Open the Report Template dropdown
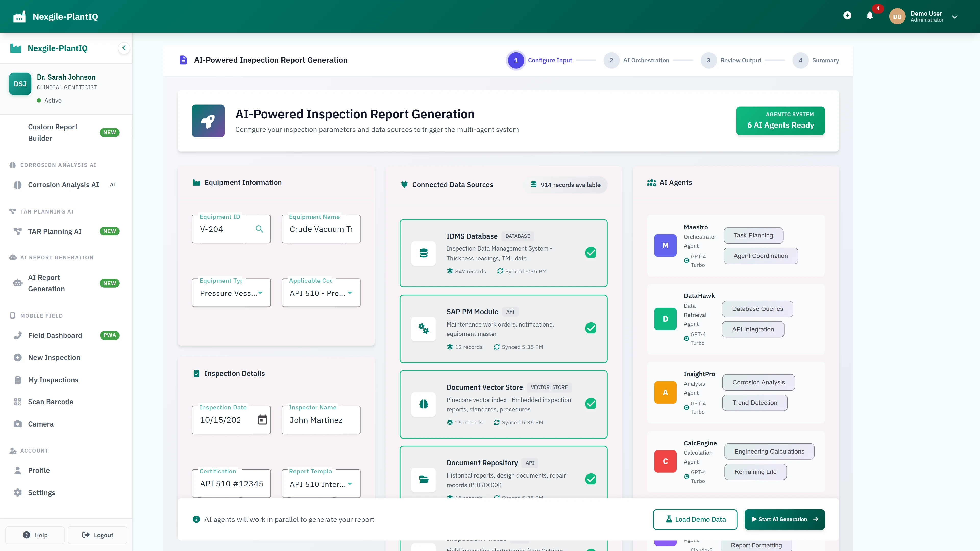Screen dimensions: 980x551 (x=350, y=484)
